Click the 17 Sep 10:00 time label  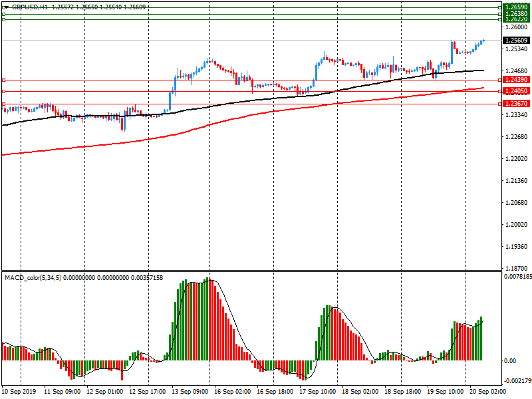318,392
